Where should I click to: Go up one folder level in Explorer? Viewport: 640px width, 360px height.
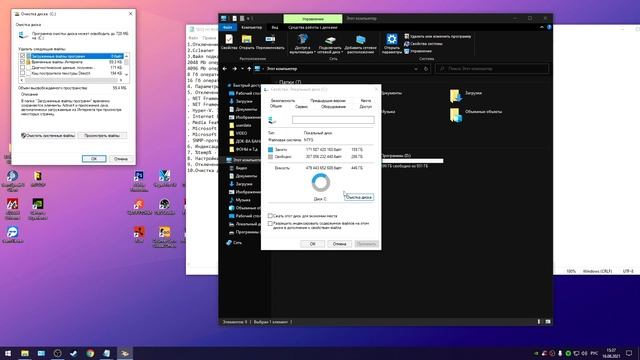coord(249,69)
